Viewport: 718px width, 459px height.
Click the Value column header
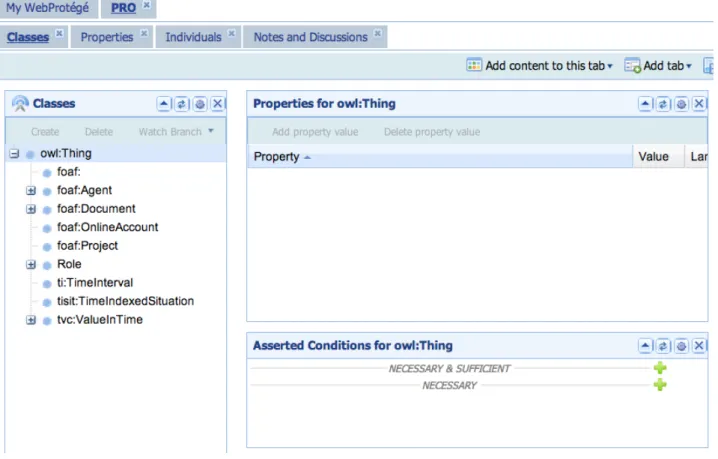[658, 157]
